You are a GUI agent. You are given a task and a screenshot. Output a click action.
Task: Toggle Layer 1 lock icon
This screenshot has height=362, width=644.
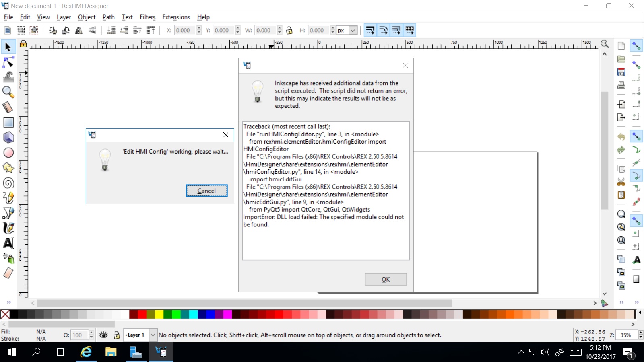point(117,335)
